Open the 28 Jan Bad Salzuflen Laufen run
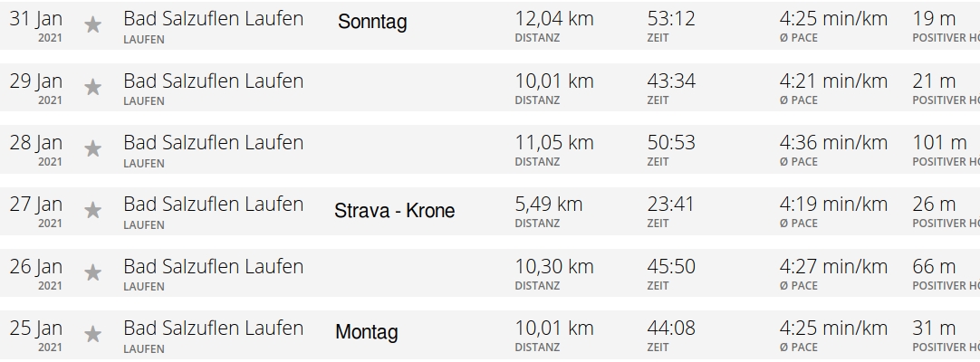Image resolution: width=980 pixels, height=362 pixels. tap(213, 142)
